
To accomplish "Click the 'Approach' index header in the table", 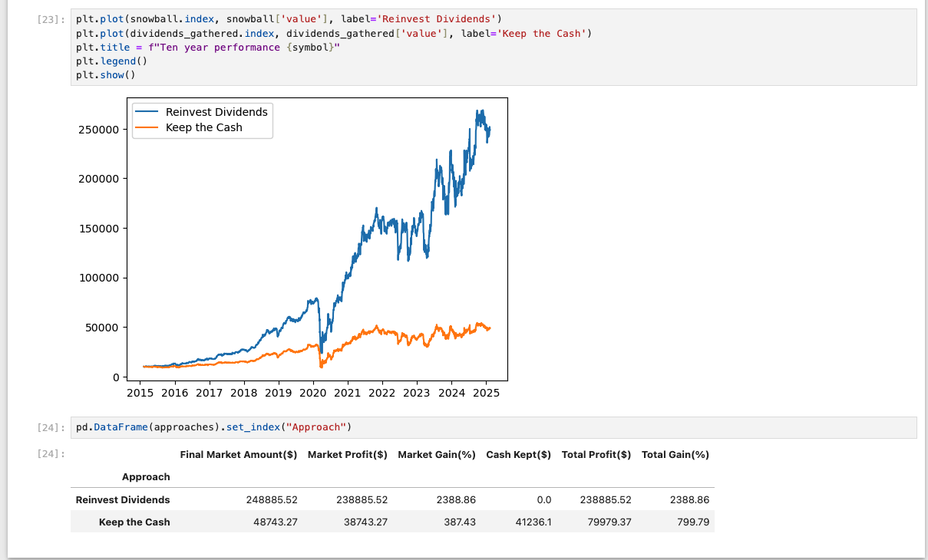I will coord(146,476).
